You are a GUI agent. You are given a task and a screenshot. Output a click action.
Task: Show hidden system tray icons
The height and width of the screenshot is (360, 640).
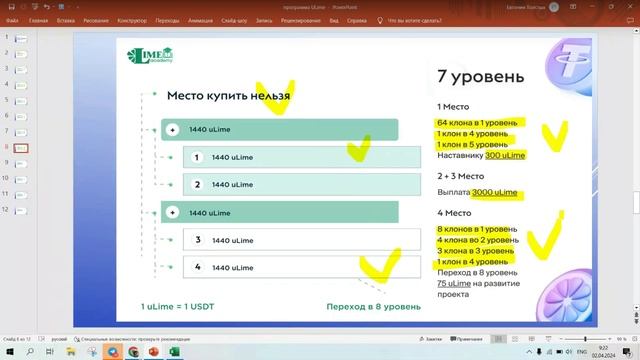(x=529, y=351)
